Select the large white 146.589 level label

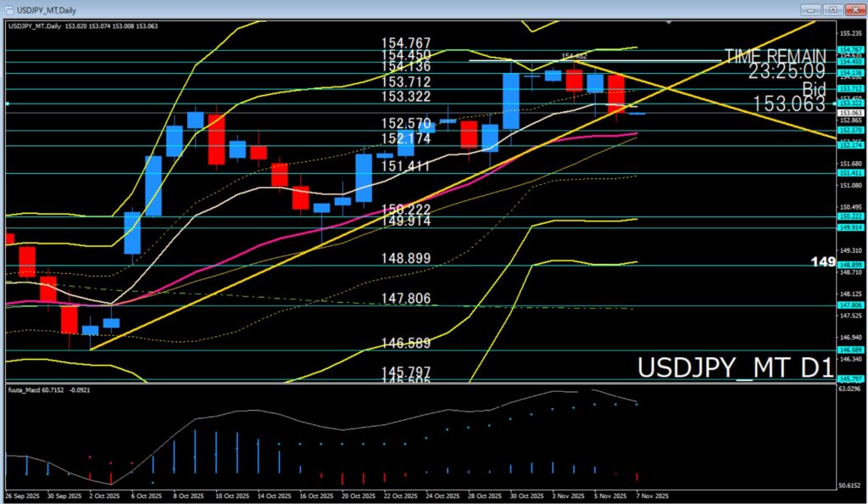click(x=407, y=344)
